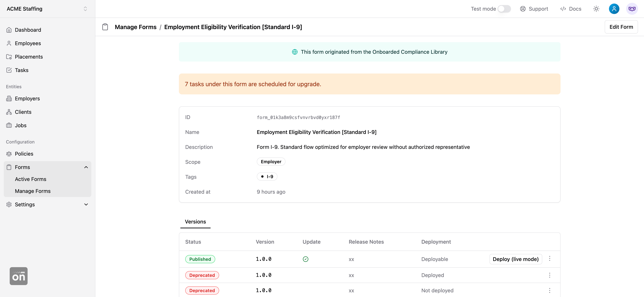Click the clipboard icon beside Manage Forms breadcrumb
The height and width of the screenshot is (297, 644).
105,27
